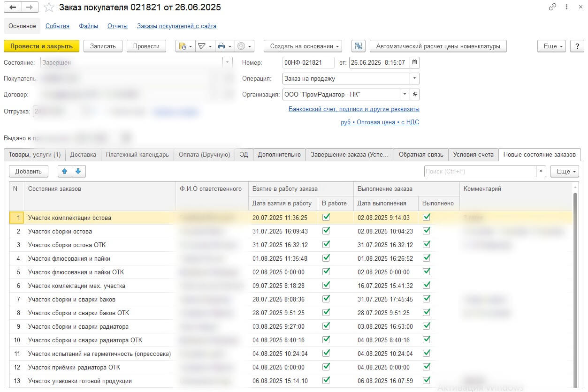
Task: Toggle 'В работе' checkbox for Участок комплектации остова
Action: tap(326, 217)
